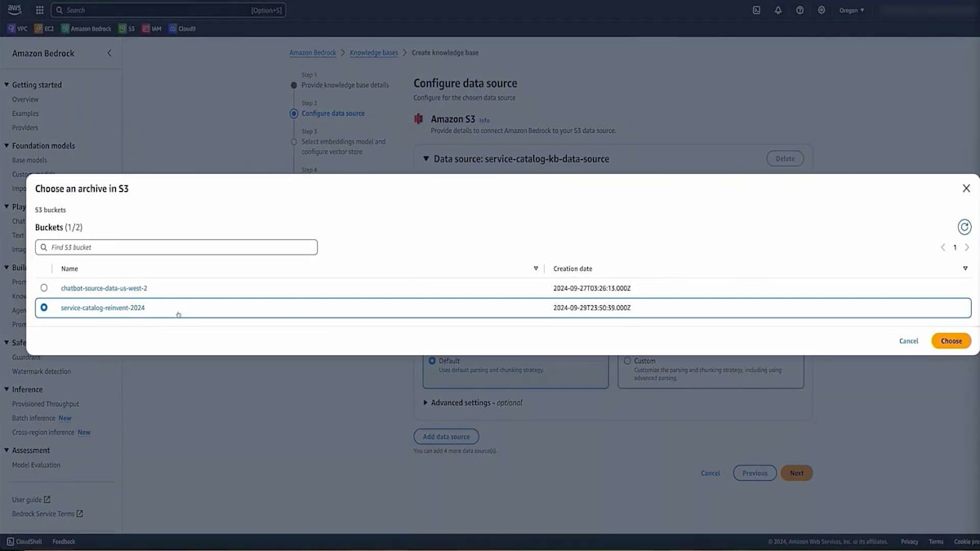Focus the Find S3 bucket search field
Image resolution: width=980 pixels, height=551 pixels.
(x=176, y=247)
